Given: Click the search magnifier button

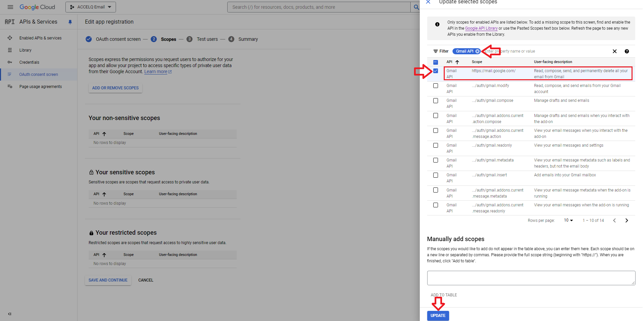Looking at the screenshot, I should (x=416, y=7).
